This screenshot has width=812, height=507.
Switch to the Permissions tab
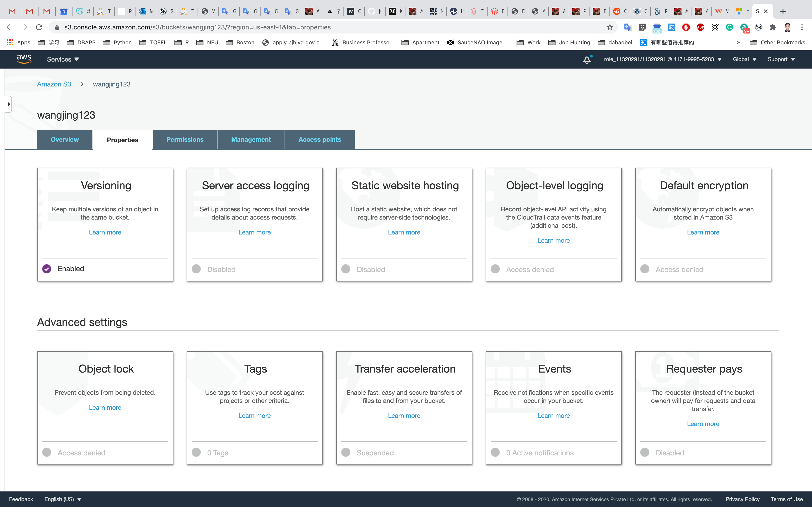coord(185,139)
